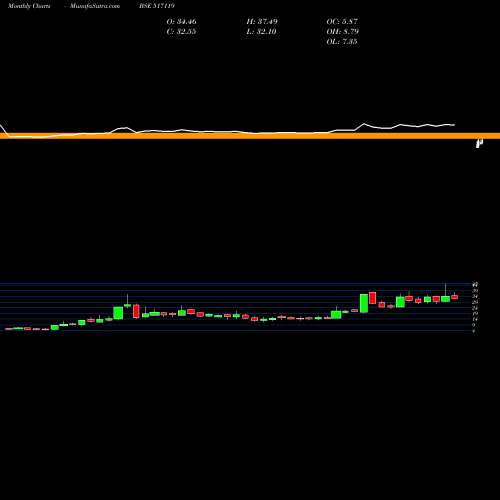This screenshot has width=500, height=500.
Task: Click the 39 price axis label
Action: [x=475, y=291]
